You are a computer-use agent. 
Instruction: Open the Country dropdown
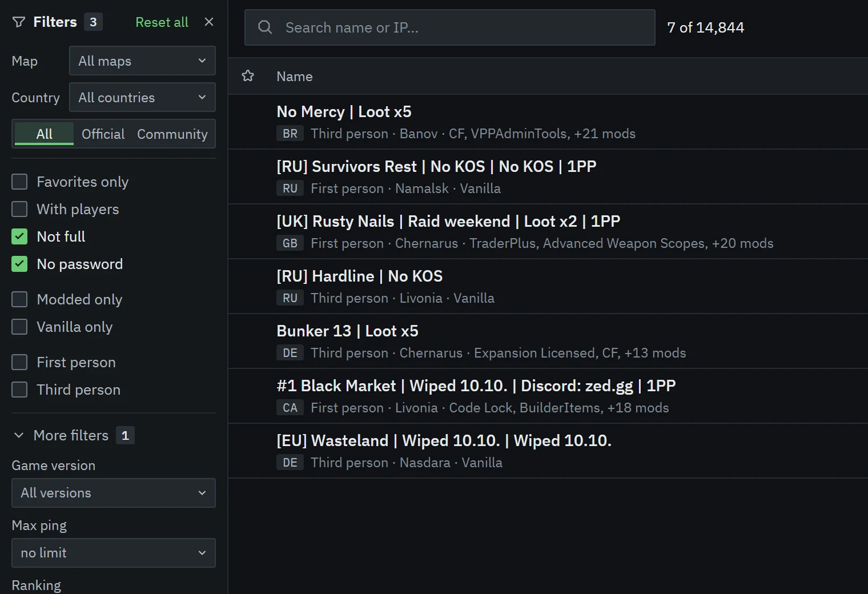click(x=142, y=97)
